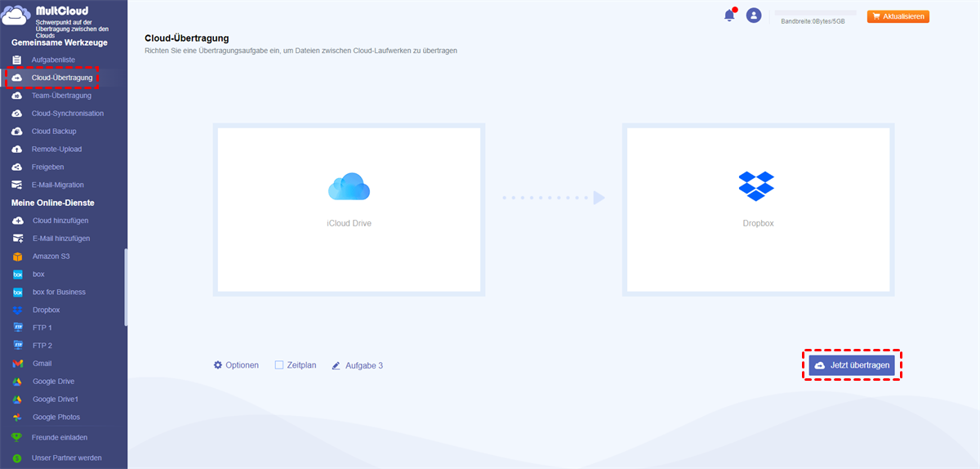Click the Google Photos icon
The width and height of the screenshot is (980, 469).
click(17, 417)
